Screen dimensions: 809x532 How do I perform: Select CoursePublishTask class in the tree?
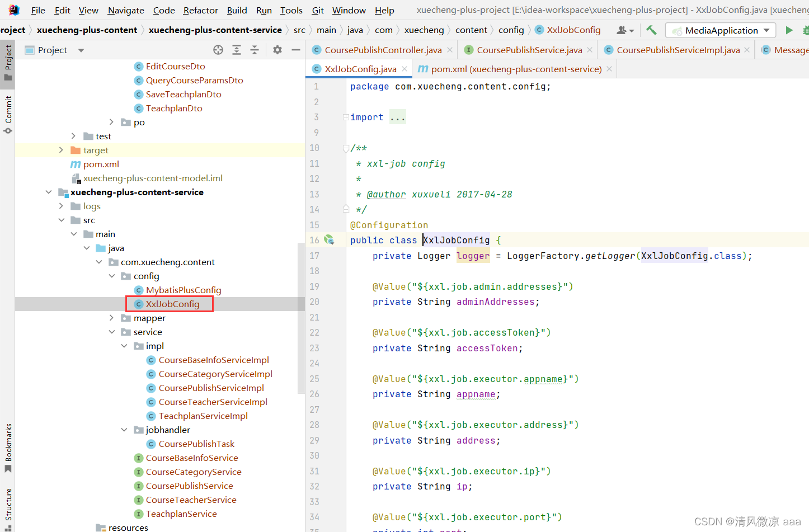point(196,444)
